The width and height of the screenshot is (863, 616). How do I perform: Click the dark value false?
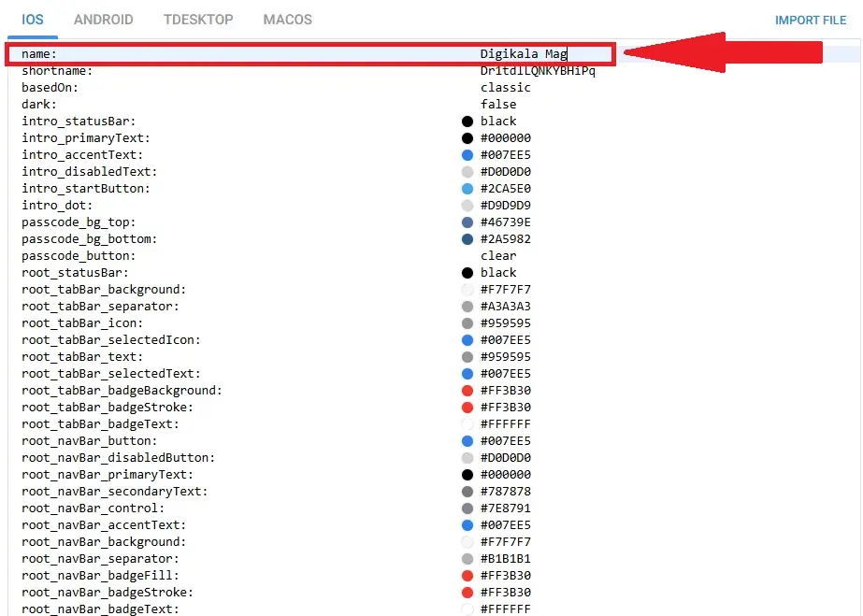498,105
